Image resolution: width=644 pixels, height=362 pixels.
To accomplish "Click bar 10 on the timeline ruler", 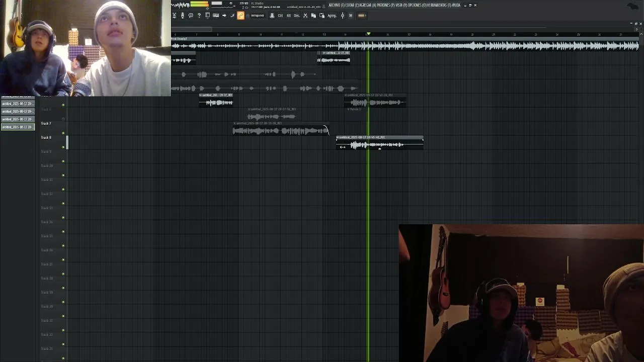I will [260, 35].
